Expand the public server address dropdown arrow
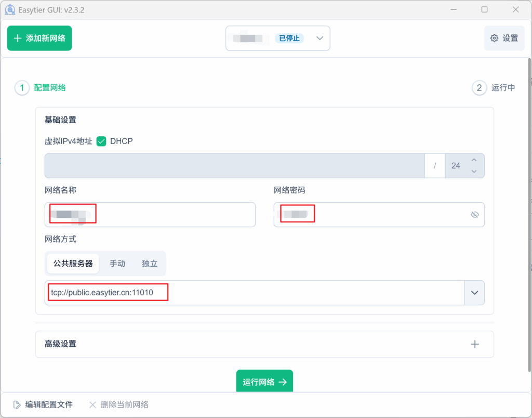Screen dimensions: 532x418 [474, 293]
